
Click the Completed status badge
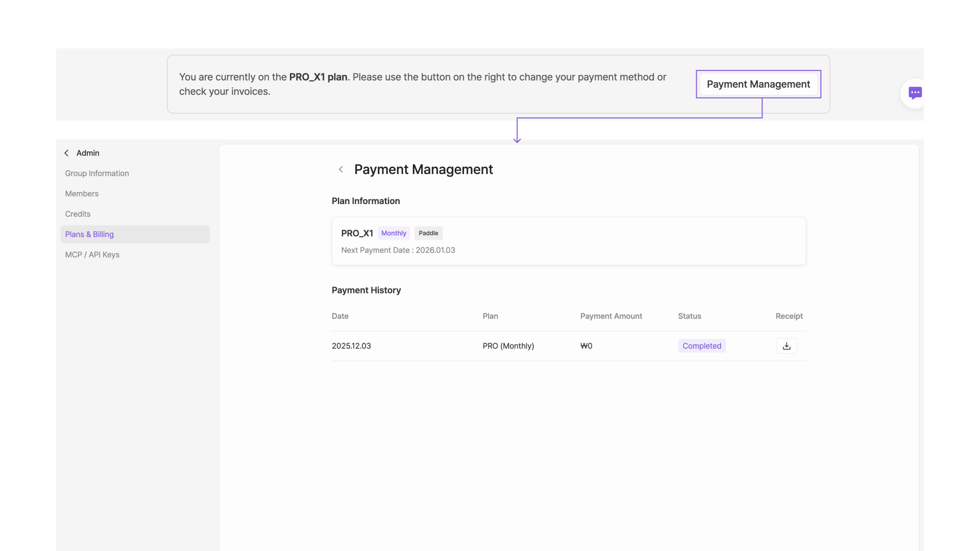pos(701,346)
